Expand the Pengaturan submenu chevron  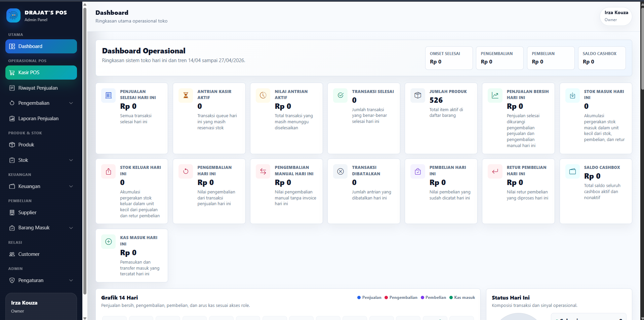pyautogui.click(x=71, y=280)
